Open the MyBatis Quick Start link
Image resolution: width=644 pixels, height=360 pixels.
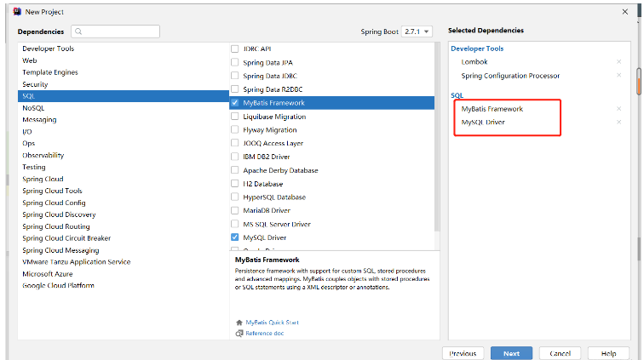(272, 323)
